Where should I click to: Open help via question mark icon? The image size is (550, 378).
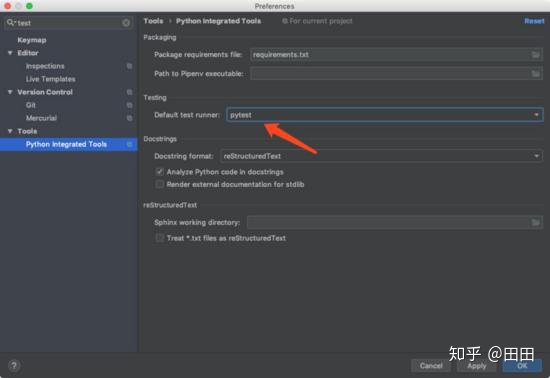click(x=14, y=366)
